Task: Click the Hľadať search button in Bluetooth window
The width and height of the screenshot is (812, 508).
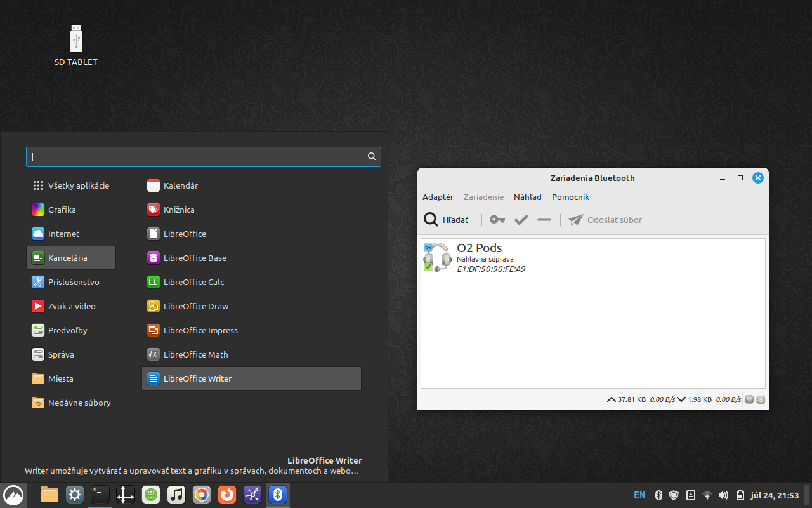Action: [x=446, y=220]
